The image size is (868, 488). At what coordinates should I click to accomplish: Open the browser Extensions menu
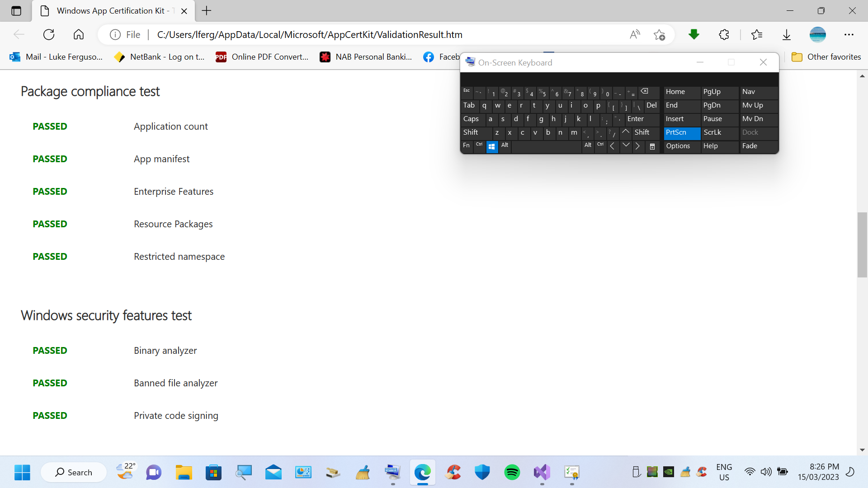724,34
